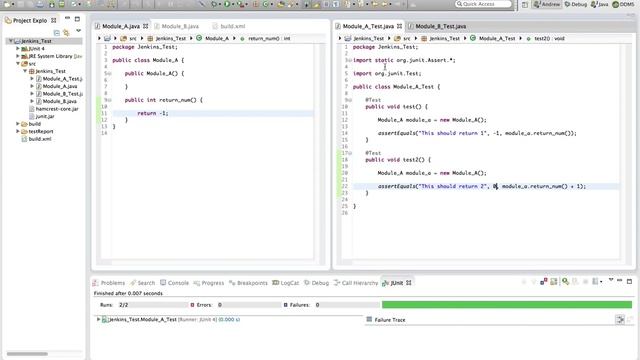Expand the build folder node
This screenshot has width=640, height=360.
click(18, 124)
